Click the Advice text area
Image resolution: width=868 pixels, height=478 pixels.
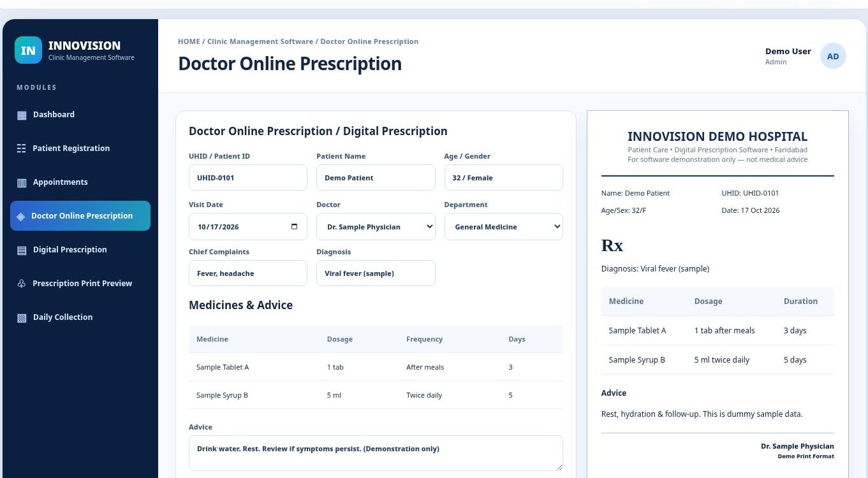coord(376,454)
